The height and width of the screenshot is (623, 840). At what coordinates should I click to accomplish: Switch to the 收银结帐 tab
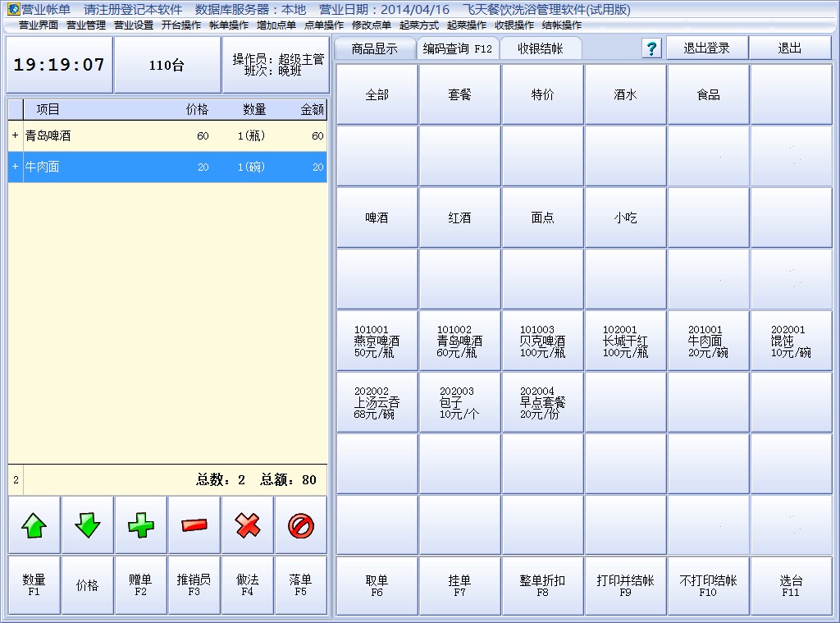coord(540,48)
